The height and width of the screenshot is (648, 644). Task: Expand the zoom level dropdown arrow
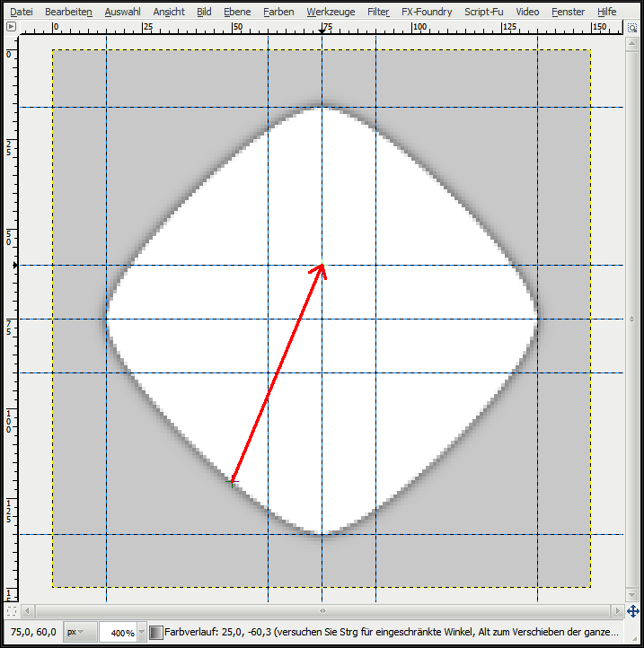tap(141, 633)
